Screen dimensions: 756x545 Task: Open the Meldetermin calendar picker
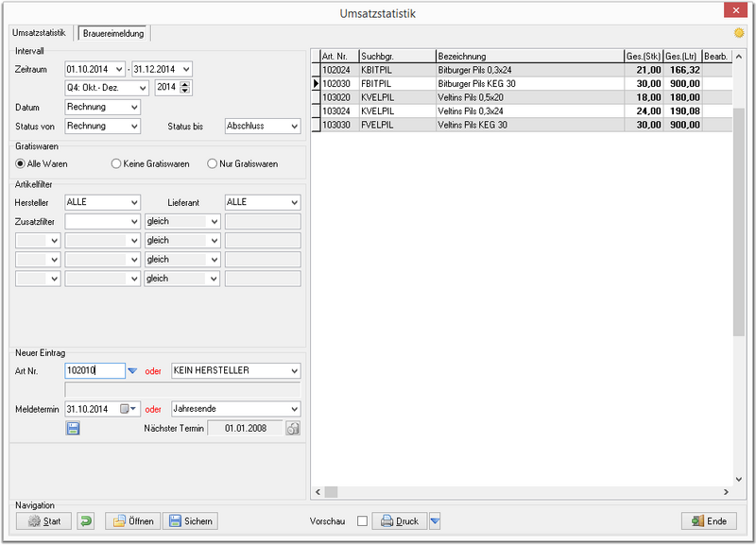coord(128,409)
